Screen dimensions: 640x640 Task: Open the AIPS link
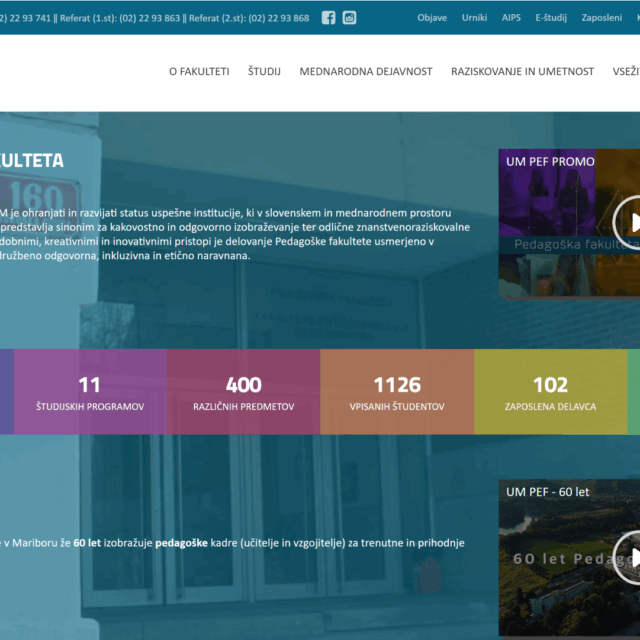[x=511, y=18]
